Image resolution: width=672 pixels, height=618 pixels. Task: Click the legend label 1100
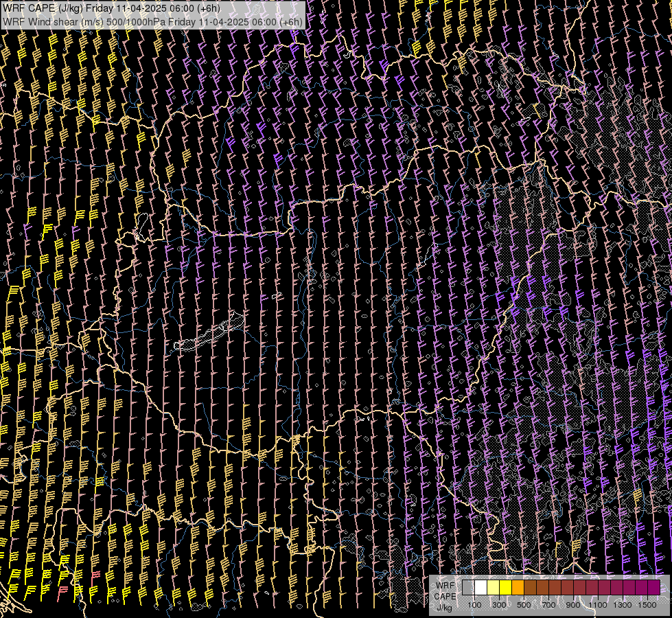597,605
